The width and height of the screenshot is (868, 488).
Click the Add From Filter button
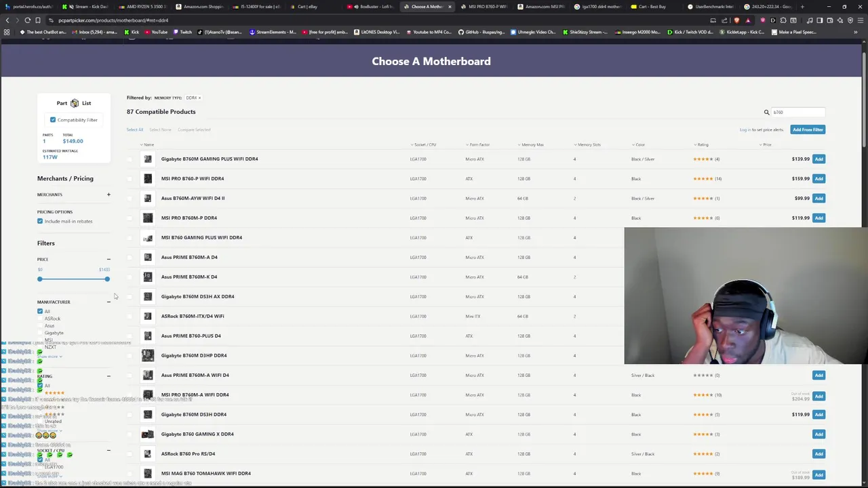coord(807,129)
